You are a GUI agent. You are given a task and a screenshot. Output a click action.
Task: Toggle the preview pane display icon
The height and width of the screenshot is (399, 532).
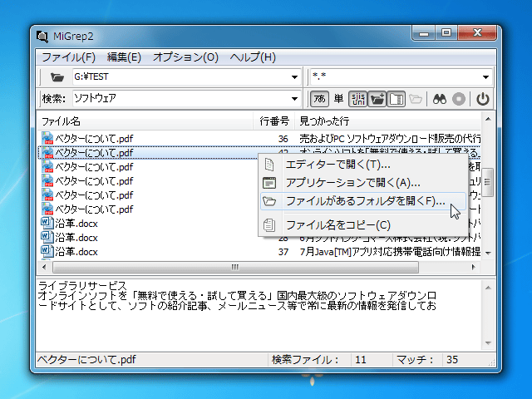tap(397, 99)
